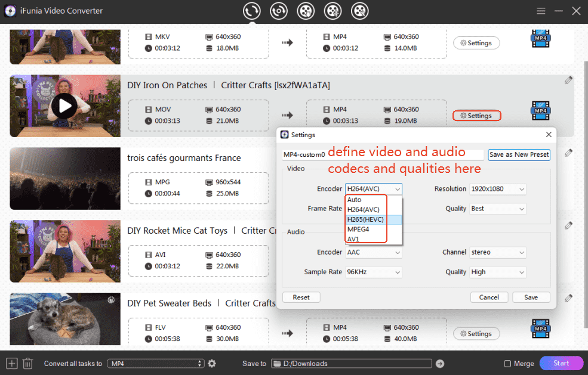Play the DIY Iron On Patches thumbnail

point(65,106)
